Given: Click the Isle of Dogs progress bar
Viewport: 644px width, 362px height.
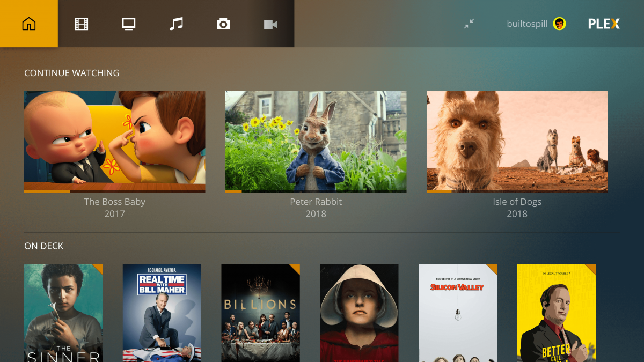Looking at the screenshot, I should [517, 191].
